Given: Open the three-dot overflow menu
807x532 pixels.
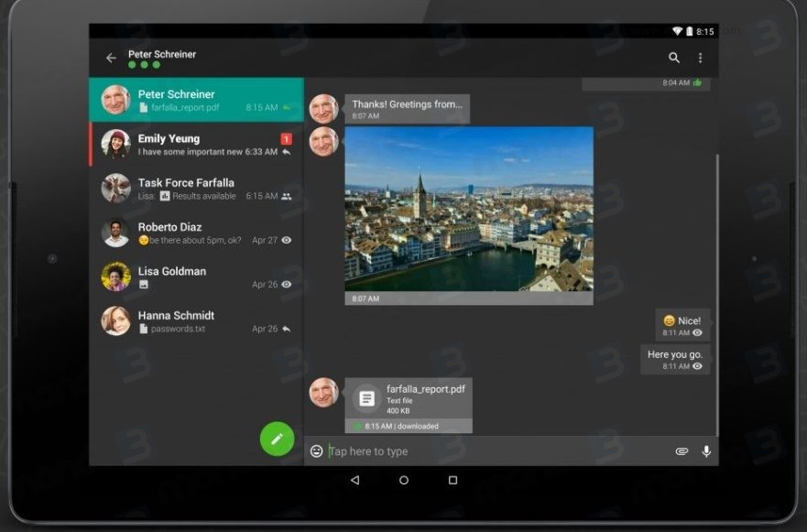Looking at the screenshot, I should 700,58.
